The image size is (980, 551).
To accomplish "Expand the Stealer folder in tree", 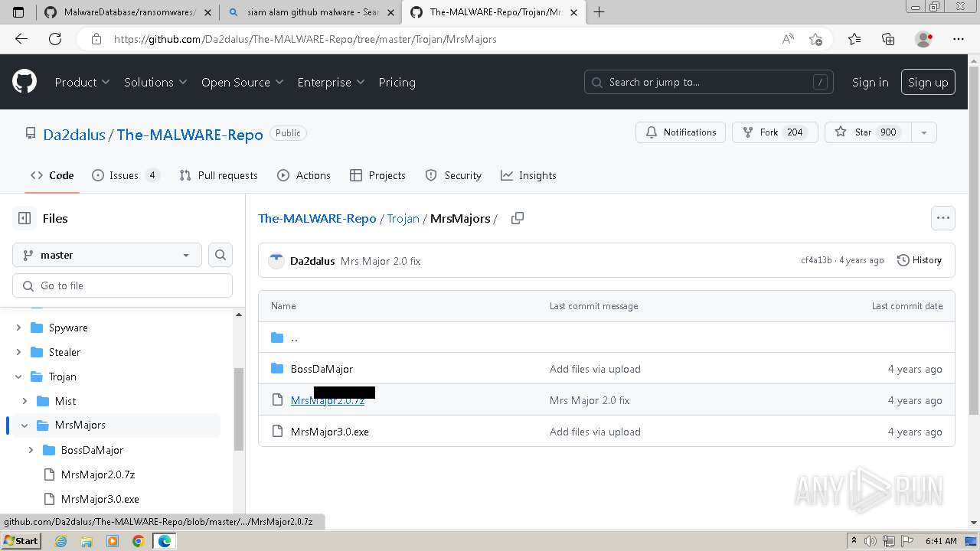I will click(18, 352).
